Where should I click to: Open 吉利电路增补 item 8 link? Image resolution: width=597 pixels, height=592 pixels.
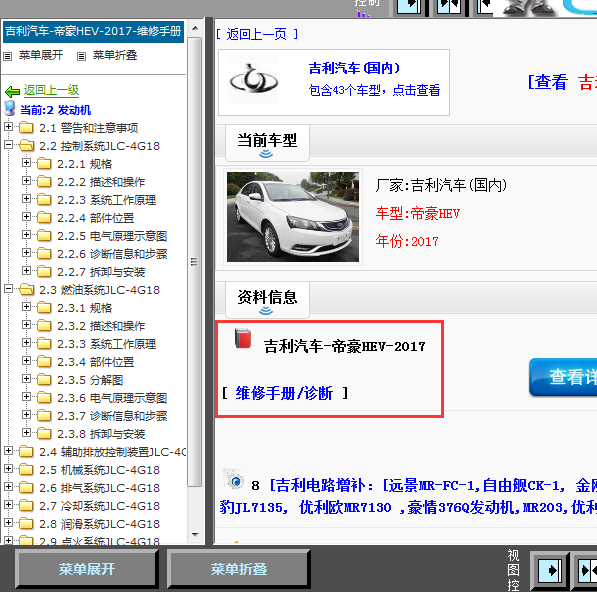click(x=407, y=496)
